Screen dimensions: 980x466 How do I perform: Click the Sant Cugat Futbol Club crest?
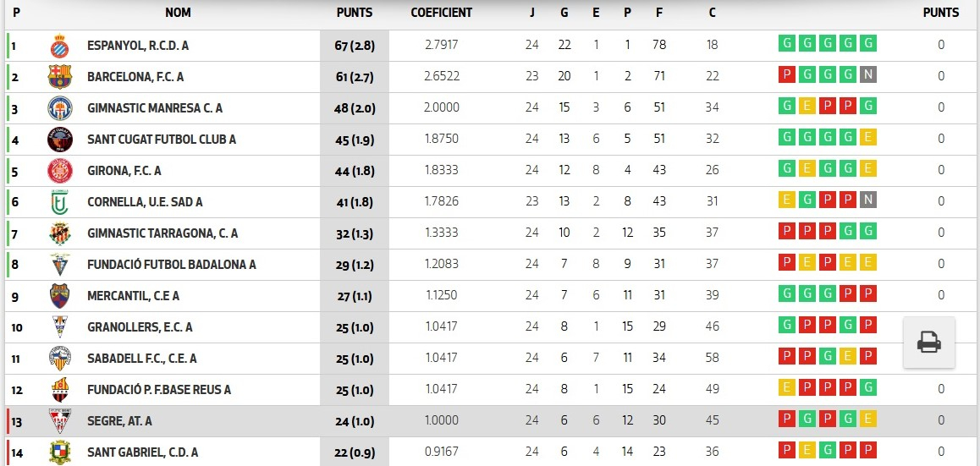coord(59,140)
